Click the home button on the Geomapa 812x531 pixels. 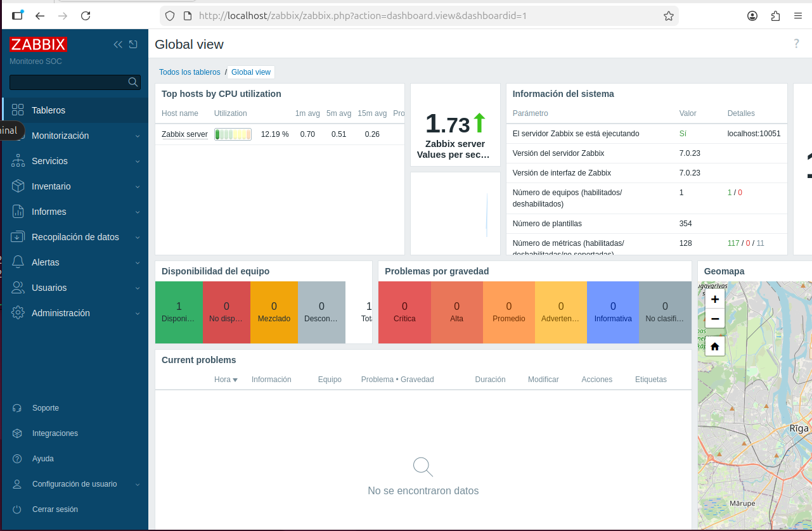click(x=714, y=346)
